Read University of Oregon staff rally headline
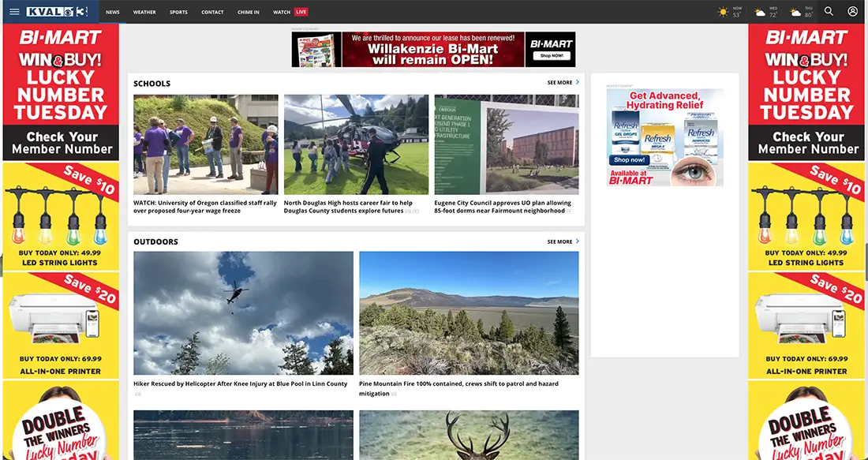The width and height of the screenshot is (868, 460). tap(205, 207)
